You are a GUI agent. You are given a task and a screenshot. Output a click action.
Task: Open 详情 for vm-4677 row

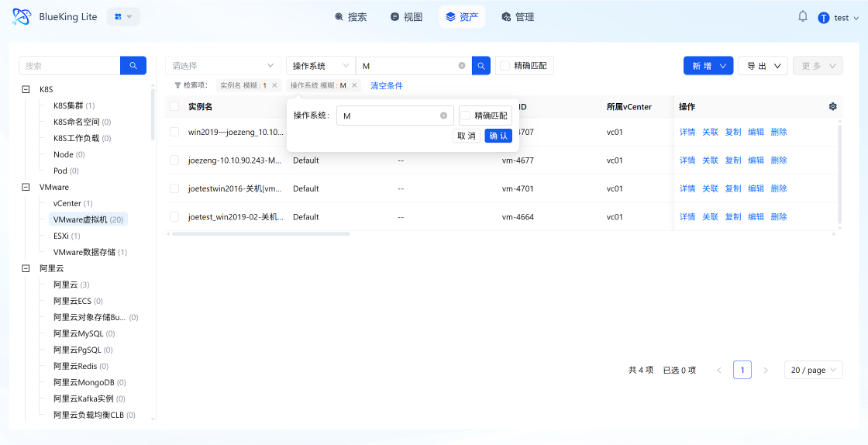[x=687, y=160]
